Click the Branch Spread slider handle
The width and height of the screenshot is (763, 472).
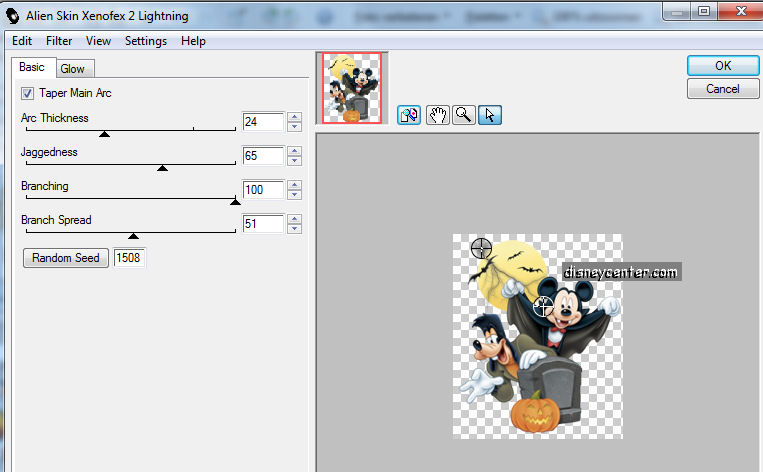(x=133, y=236)
